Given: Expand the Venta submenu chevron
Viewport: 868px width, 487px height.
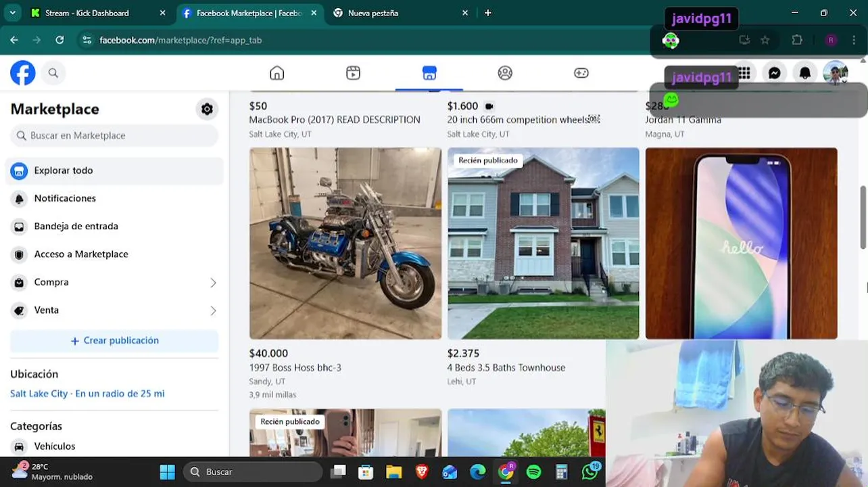Looking at the screenshot, I should pyautogui.click(x=213, y=310).
